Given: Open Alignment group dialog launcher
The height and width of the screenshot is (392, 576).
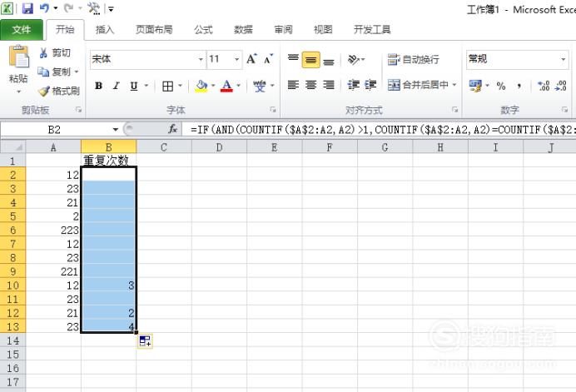Looking at the screenshot, I should pyautogui.click(x=454, y=110).
